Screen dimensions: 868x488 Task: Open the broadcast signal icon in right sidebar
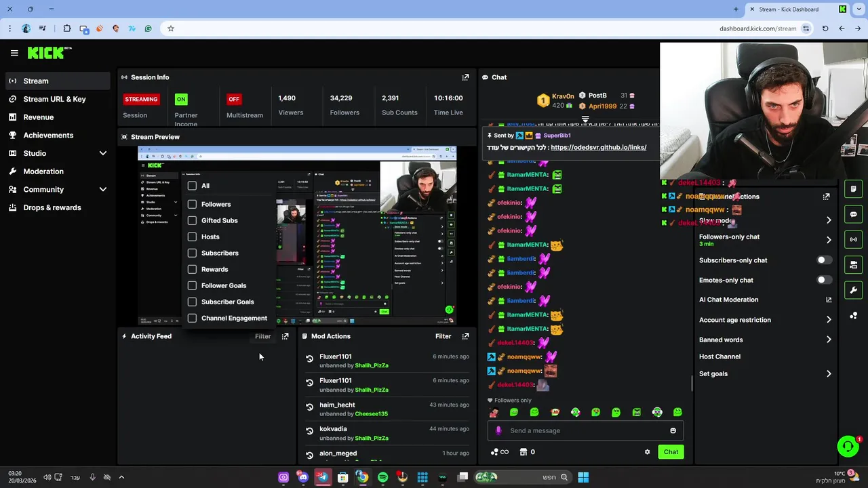point(853,239)
